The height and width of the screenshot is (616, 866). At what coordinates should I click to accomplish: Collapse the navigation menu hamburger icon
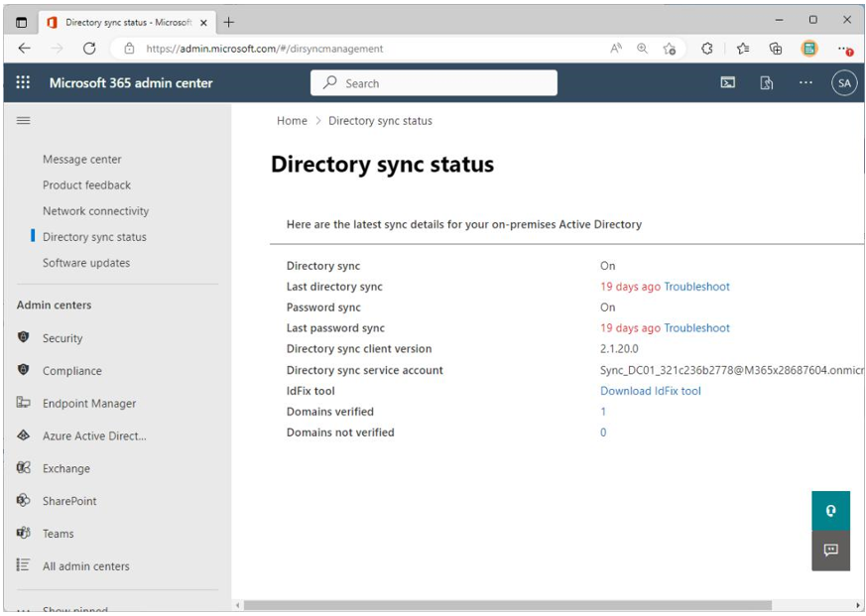[23, 120]
